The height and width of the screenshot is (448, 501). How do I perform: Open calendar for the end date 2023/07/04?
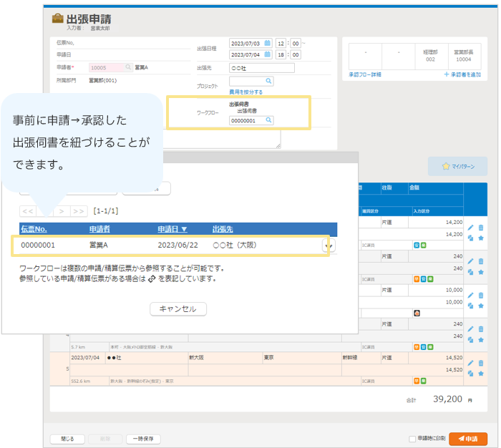point(268,54)
